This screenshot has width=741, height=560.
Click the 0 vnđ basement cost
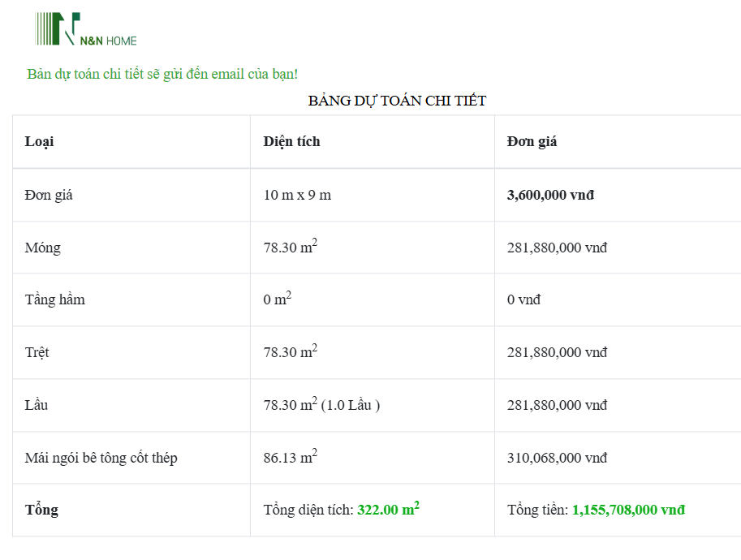click(x=523, y=299)
